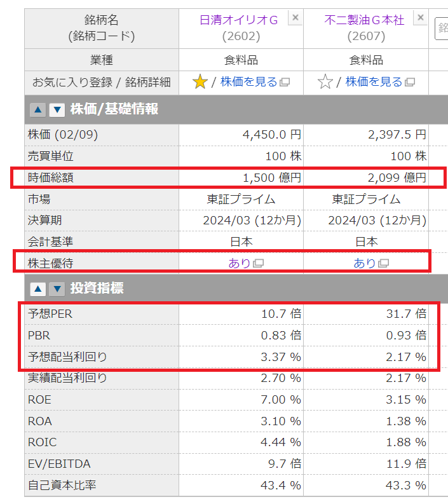
Task: Click the 時価総額 row label
Action: pyautogui.click(x=51, y=177)
